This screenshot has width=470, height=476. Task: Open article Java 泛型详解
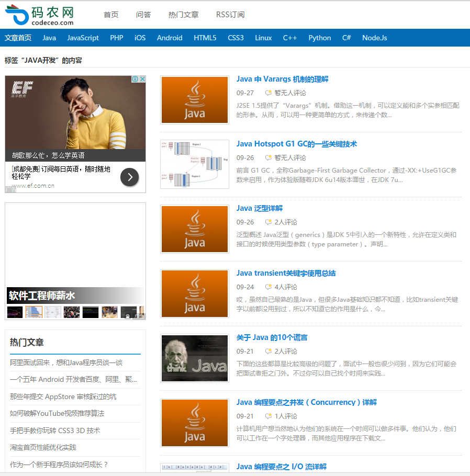click(x=260, y=208)
